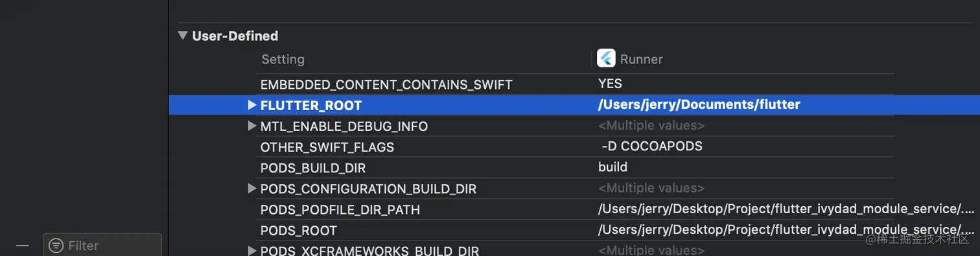Click the minus button beside Filter
Image resolution: width=980 pixels, height=256 pixels.
[x=23, y=246]
